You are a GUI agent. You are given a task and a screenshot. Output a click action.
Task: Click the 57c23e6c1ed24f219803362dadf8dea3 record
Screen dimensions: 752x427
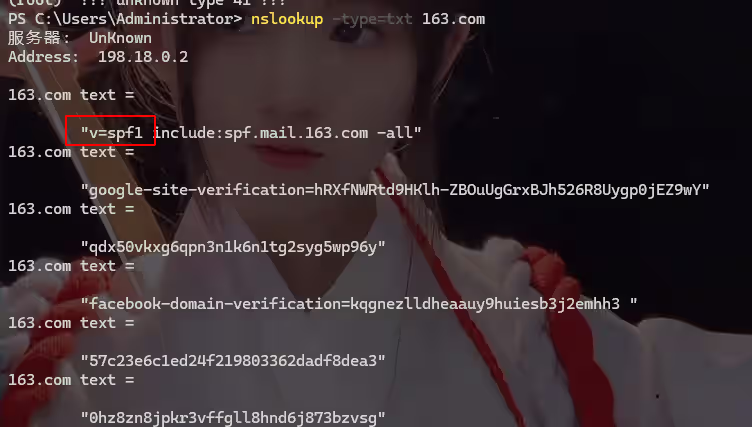(x=233, y=361)
